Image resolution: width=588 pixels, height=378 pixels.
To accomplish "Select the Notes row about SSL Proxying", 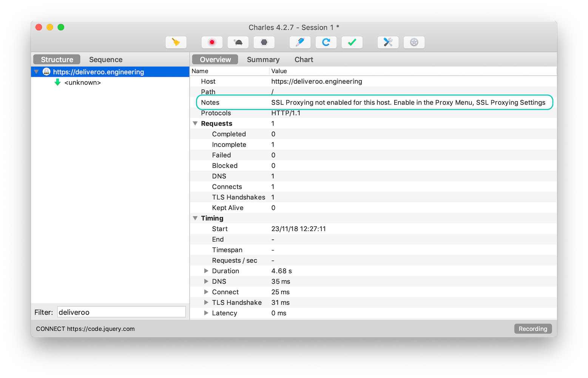I will click(373, 102).
